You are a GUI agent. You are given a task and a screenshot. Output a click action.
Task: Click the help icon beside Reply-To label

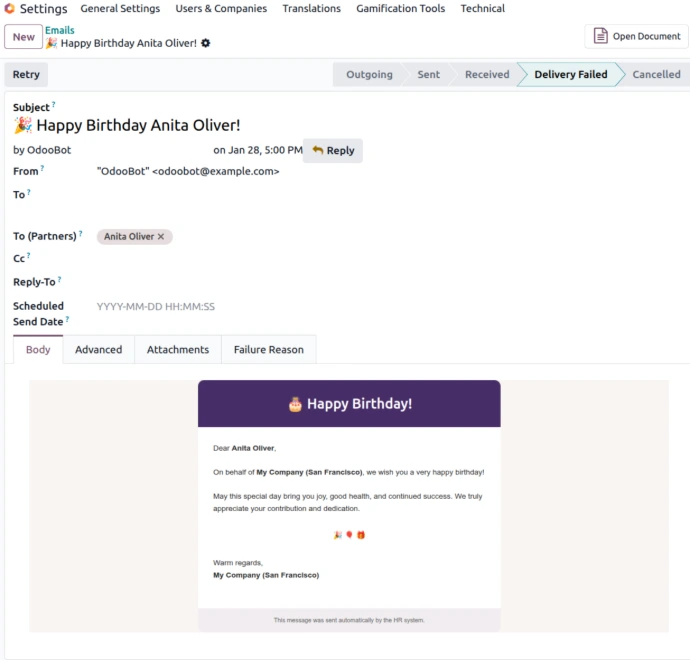60,279
